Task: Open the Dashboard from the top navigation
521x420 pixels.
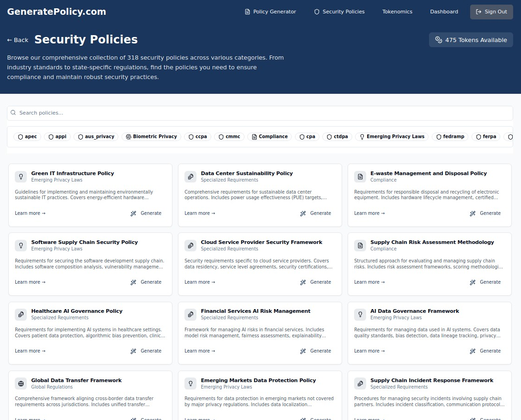Action: click(x=444, y=12)
